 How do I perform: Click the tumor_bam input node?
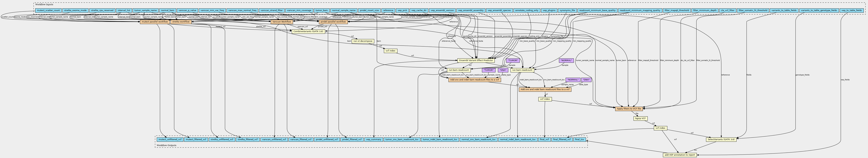click(322, 10)
